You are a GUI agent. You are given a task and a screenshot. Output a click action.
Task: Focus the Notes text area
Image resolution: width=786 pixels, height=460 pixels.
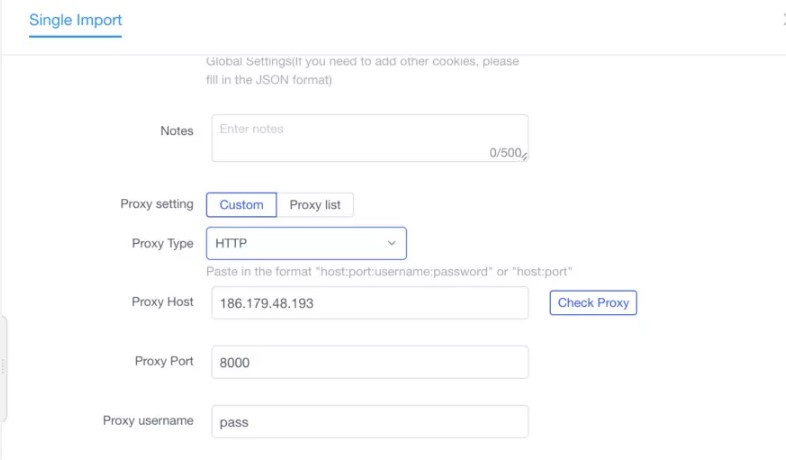370,138
